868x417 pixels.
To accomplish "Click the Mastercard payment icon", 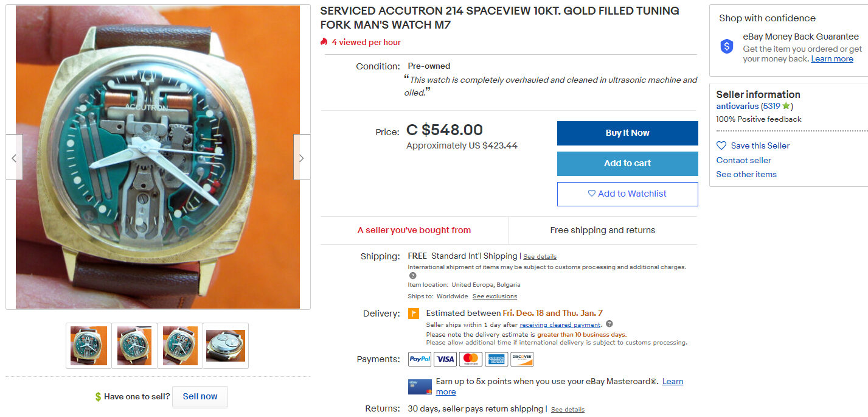I will coord(470,359).
